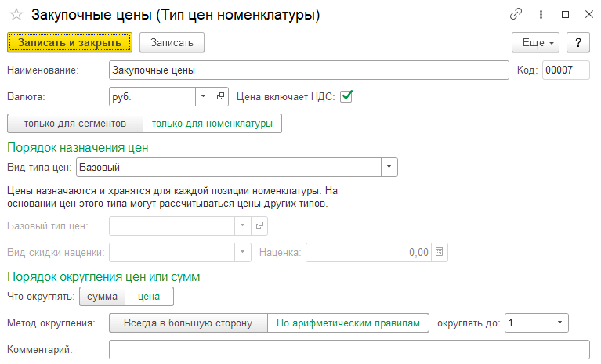Choose сумма for Что округлять

(103, 297)
